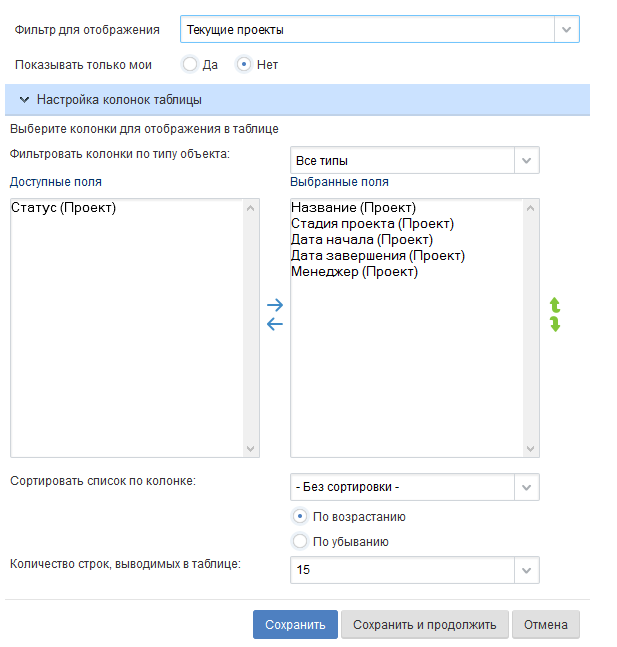Choose ascending sort 'По возрастанию'
Screen dimensions: 617x647
(299, 517)
